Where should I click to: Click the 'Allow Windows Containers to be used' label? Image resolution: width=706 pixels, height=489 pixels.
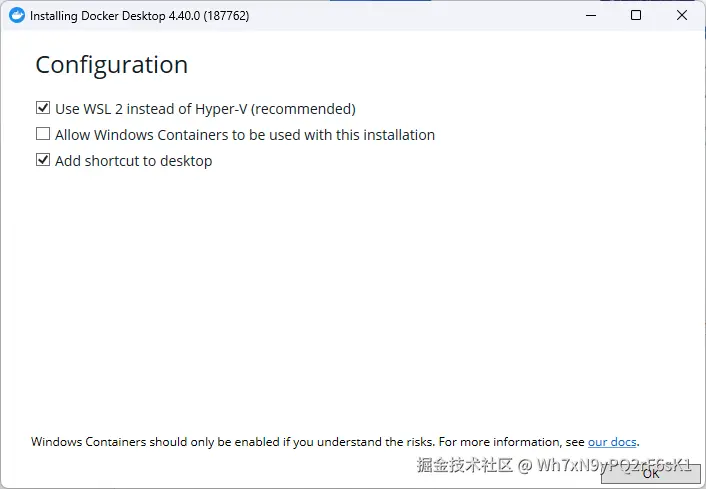point(245,135)
